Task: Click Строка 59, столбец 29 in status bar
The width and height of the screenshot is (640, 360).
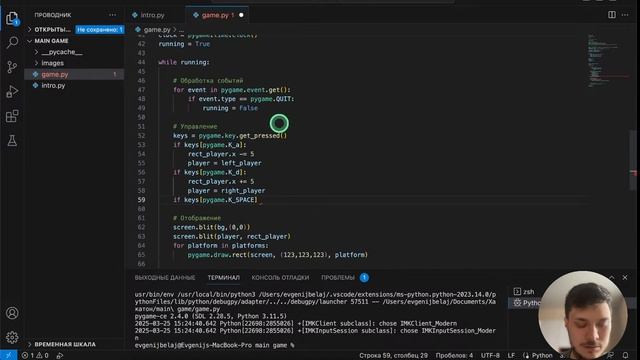Action: [393, 356]
